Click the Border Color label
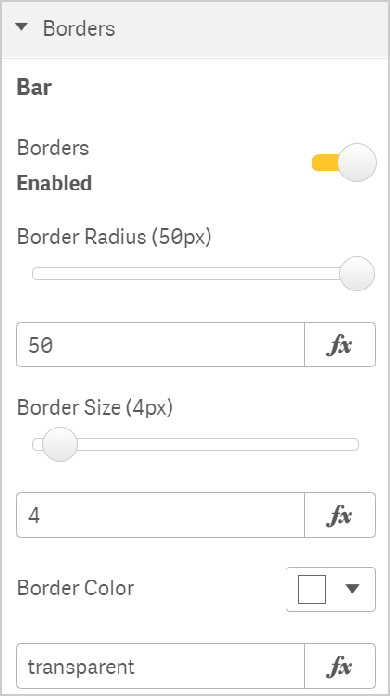Viewport: 390px width, 696px height. click(x=75, y=588)
